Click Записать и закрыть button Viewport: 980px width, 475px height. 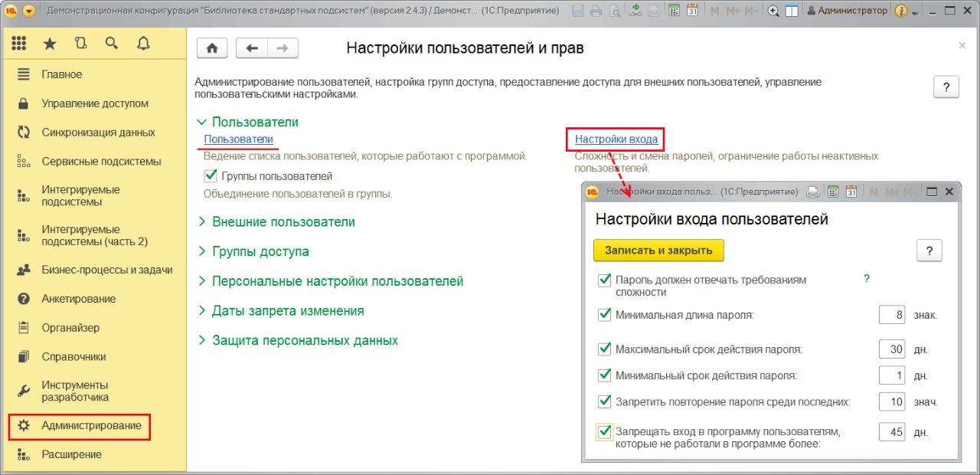pyautogui.click(x=658, y=250)
